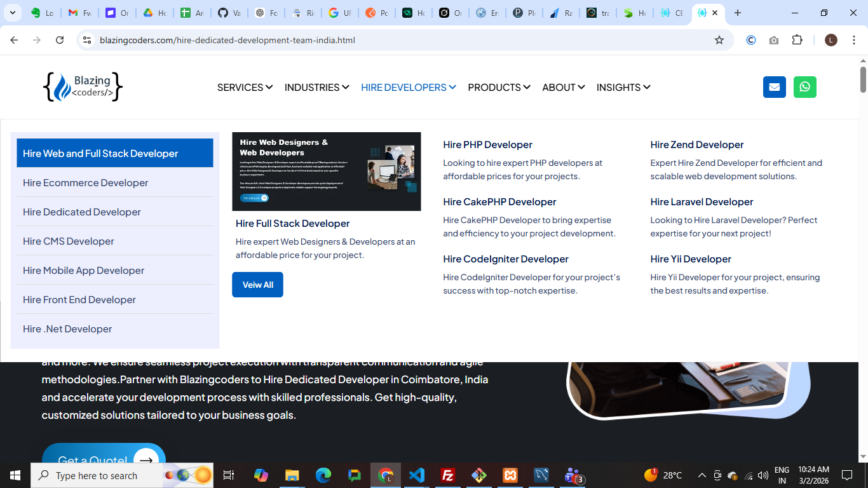
Task: Open a new browser tab with plus
Action: (737, 13)
